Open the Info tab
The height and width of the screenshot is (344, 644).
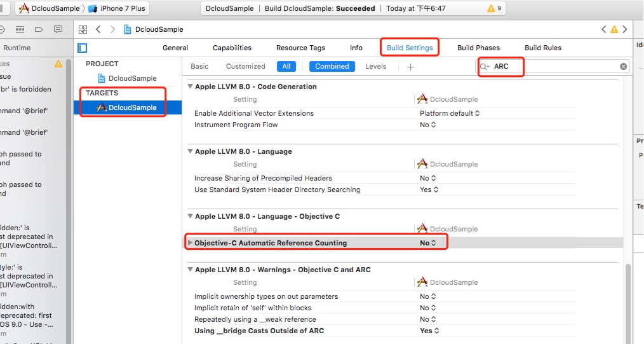click(x=356, y=48)
